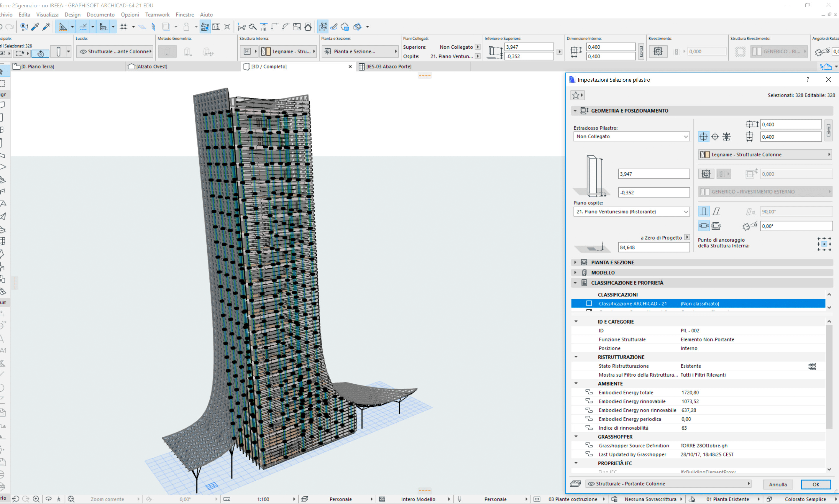Select the Stato Ristrutturazione property row
This screenshot has width=839, height=504.
(x=698, y=366)
